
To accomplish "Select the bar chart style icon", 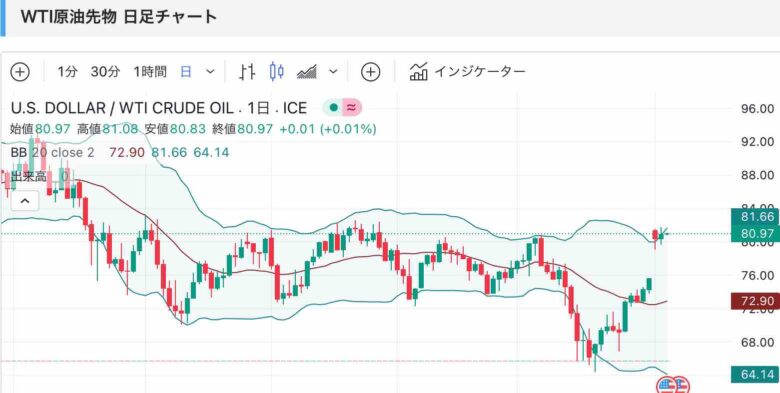I will click(247, 72).
